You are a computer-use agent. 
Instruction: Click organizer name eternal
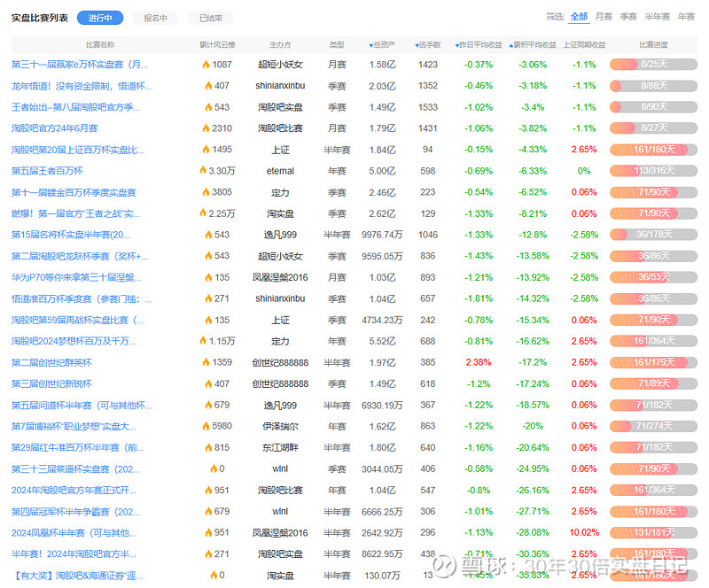click(x=280, y=171)
